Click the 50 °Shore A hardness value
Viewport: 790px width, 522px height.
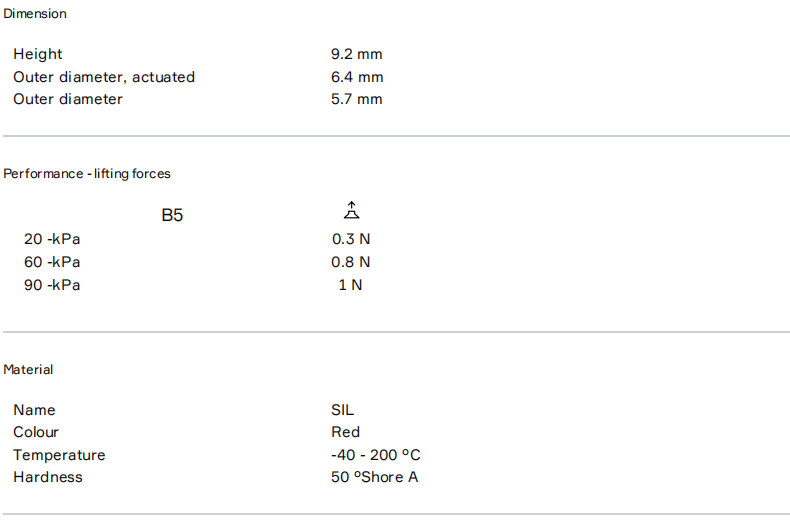click(375, 477)
